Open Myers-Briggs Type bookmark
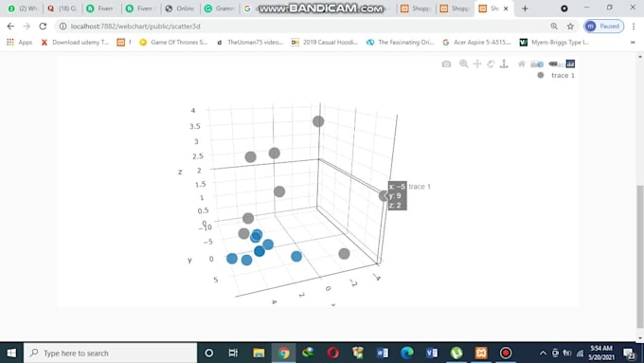The width and height of the screenshot is (644, 363). [554, 42]
